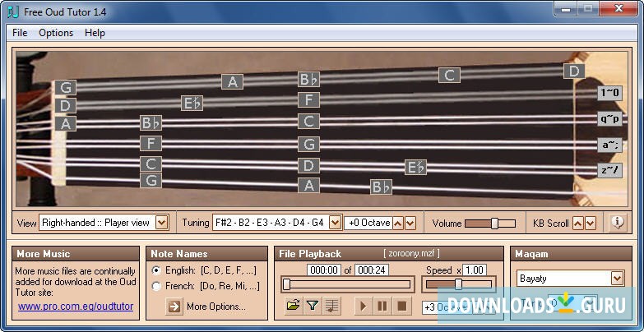Viewport: 644px width, 332px height.
Task: Raise tuning octave with the up arrow
Action: coord(398,224)
